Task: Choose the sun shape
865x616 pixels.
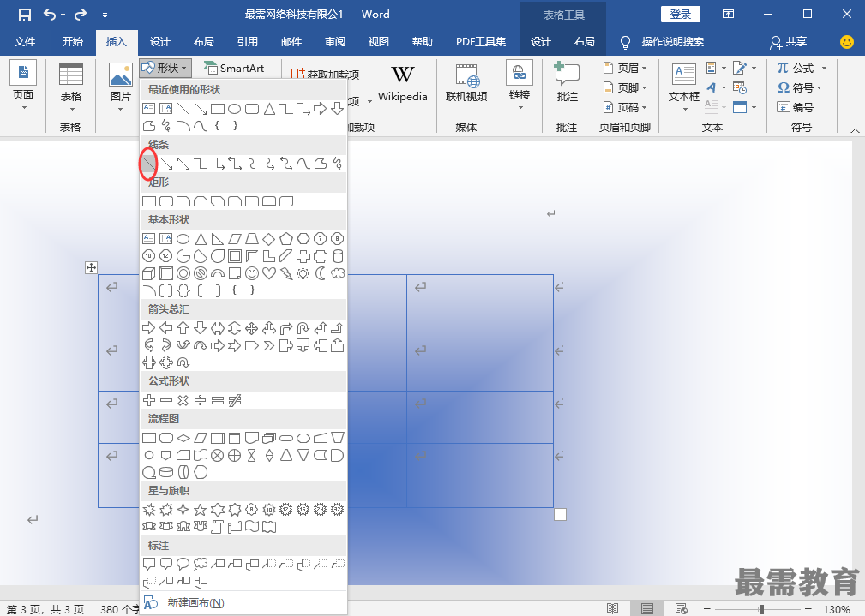Action: coord(303,273)
